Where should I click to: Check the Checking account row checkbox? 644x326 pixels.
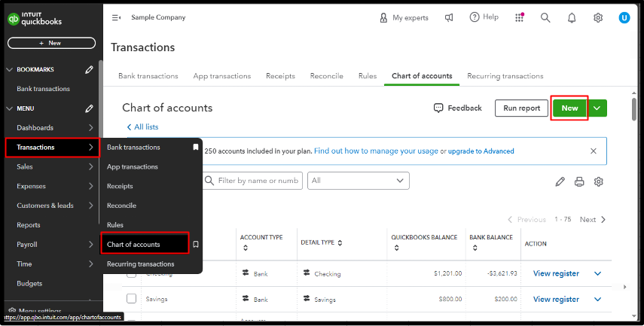click(x=131, y=274)
